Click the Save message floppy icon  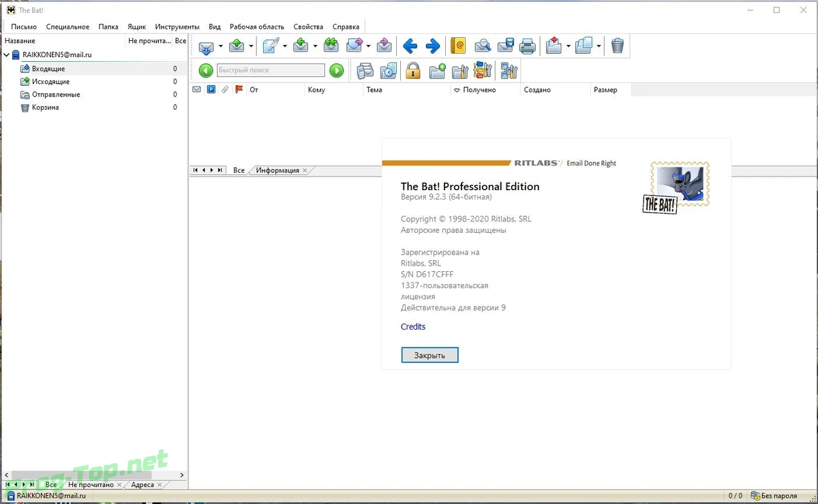[x=505, y=46]
